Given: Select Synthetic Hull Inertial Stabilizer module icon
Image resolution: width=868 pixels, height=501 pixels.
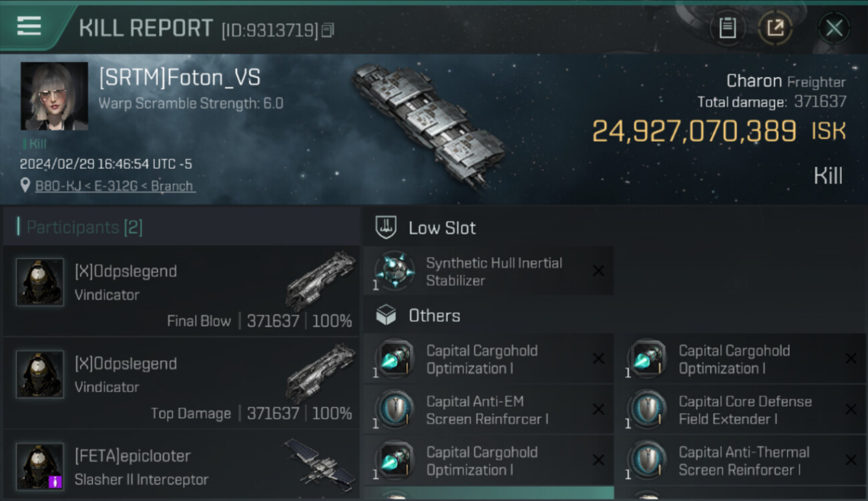Looking at the screenshot, I should click(x=395, y=272).
